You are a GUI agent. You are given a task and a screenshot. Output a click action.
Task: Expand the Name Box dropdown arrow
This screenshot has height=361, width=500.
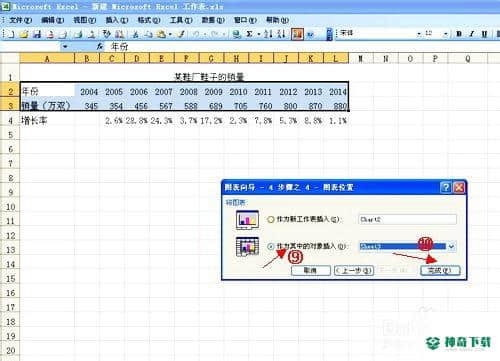pyautogui.click(x=65, y=47)
